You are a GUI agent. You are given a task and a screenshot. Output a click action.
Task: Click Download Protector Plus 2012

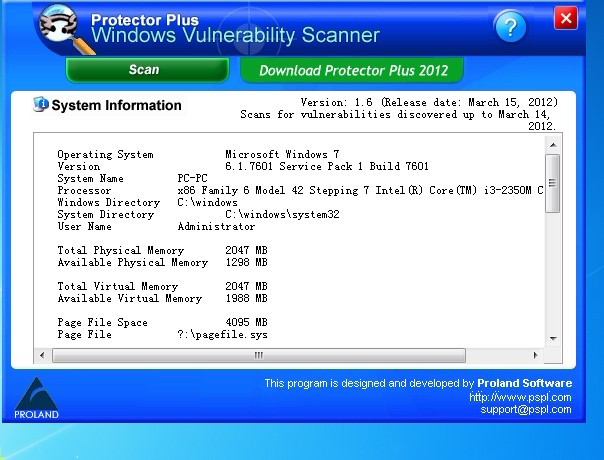(x=351, y=70)
